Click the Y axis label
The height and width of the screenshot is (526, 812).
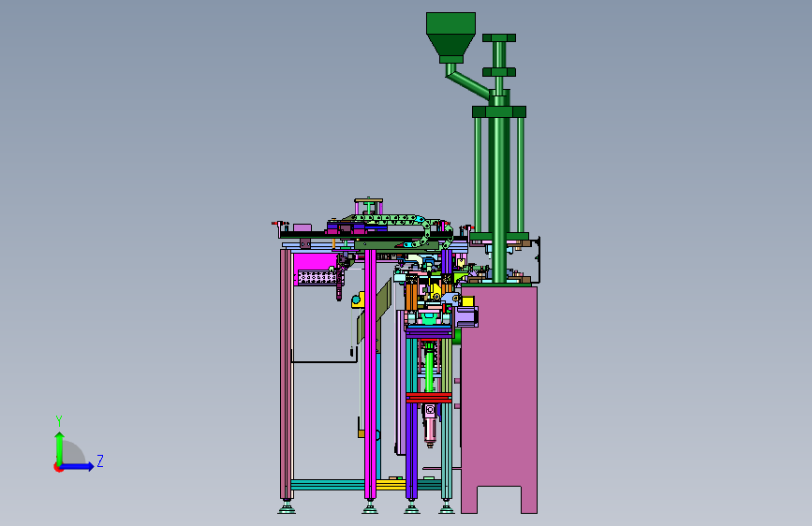59,421
